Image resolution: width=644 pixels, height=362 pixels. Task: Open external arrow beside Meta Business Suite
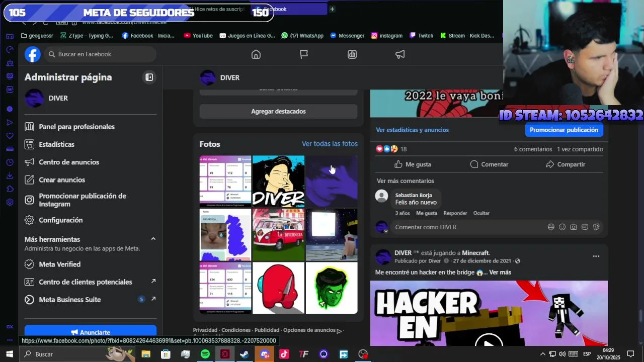tap(153, 299)
